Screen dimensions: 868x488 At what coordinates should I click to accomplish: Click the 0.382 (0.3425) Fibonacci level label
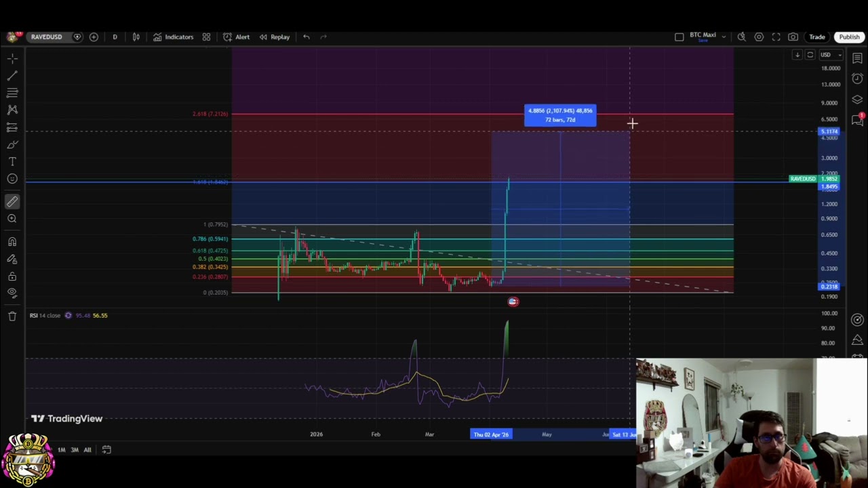[x=210, y=267]
